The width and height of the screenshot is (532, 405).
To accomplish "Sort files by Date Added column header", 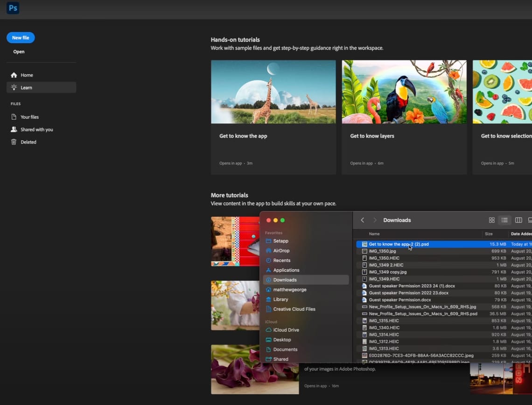I will (x=520, y=234).
